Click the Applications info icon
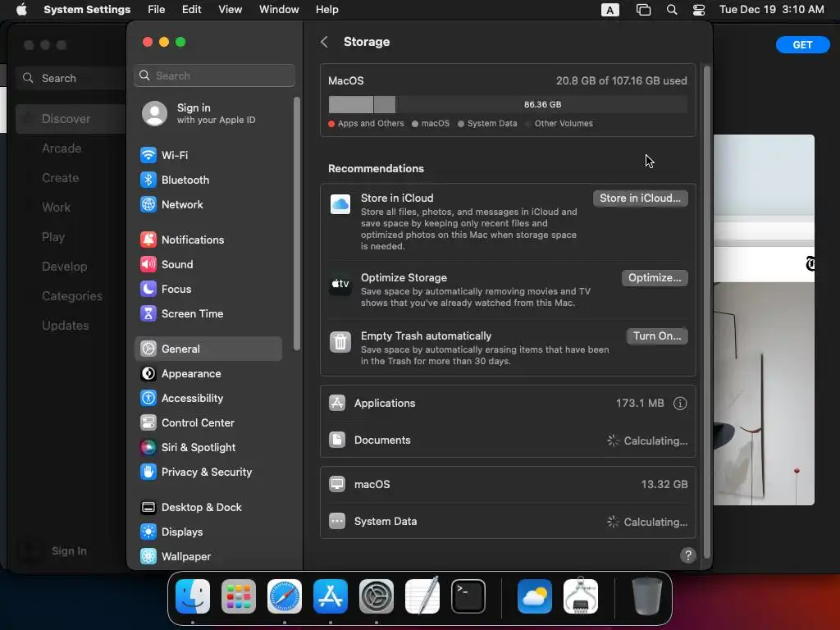840x630 pixels. click(680, 404)
